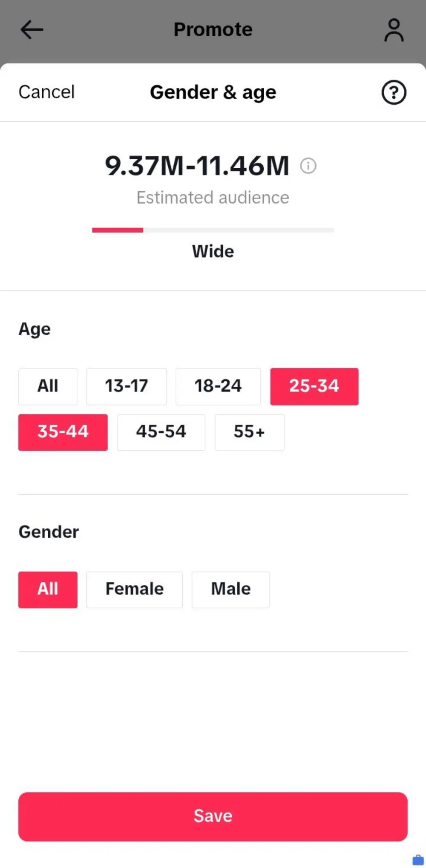Open the question mark help icon
This screenshot has height=868, width=426.
[x=394, y=92]
